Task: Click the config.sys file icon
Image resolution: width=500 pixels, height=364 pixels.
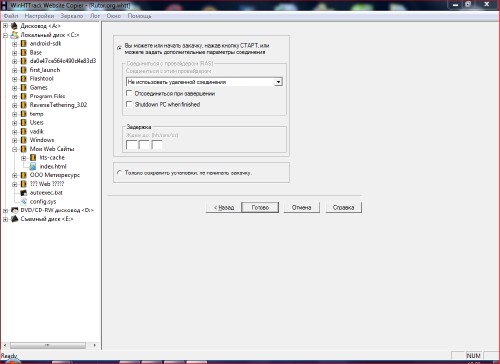Action: pos(23,201)
